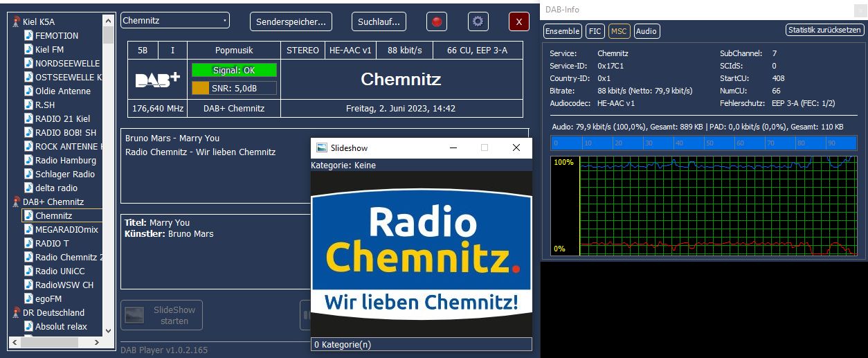Click the blue audio buffer progress bar
The image size is (868, 358).
tap(704, 143)
